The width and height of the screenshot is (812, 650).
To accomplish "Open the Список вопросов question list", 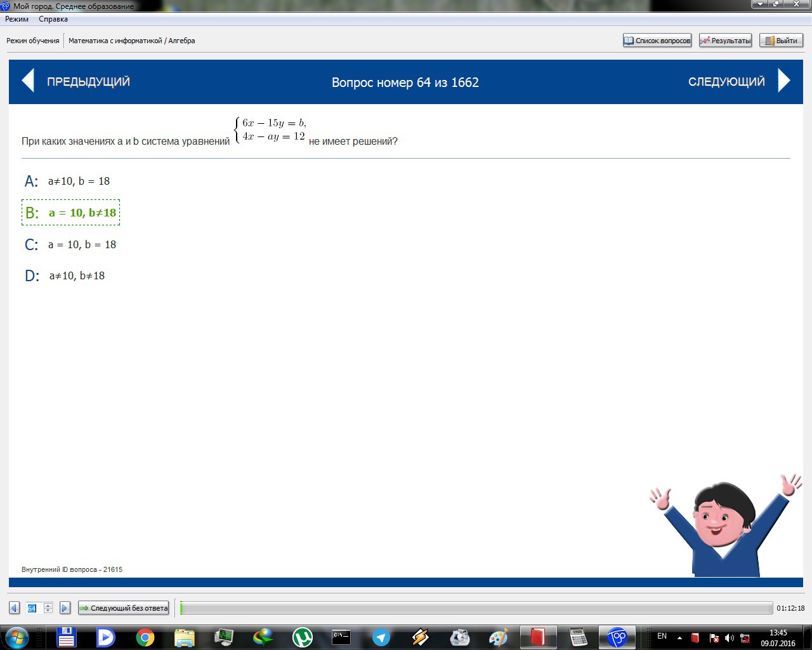I will (657, 41).
